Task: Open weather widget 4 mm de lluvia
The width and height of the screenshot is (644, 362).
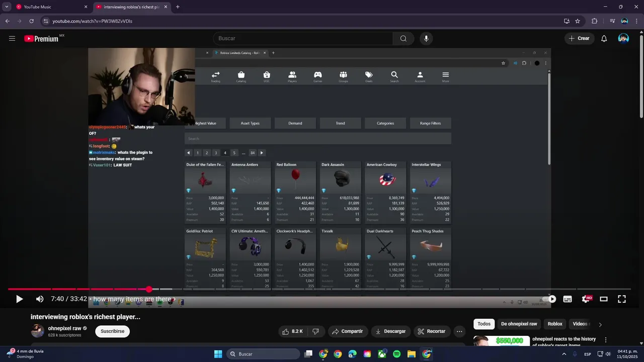Action: pyautogui.click(x=25, y=354)
